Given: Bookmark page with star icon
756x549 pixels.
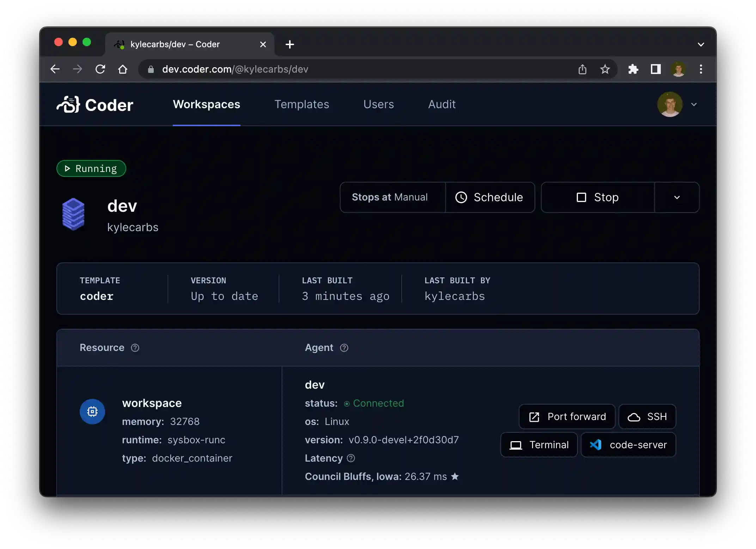Looking at the screenshot, I should click(x=605, y=69).
